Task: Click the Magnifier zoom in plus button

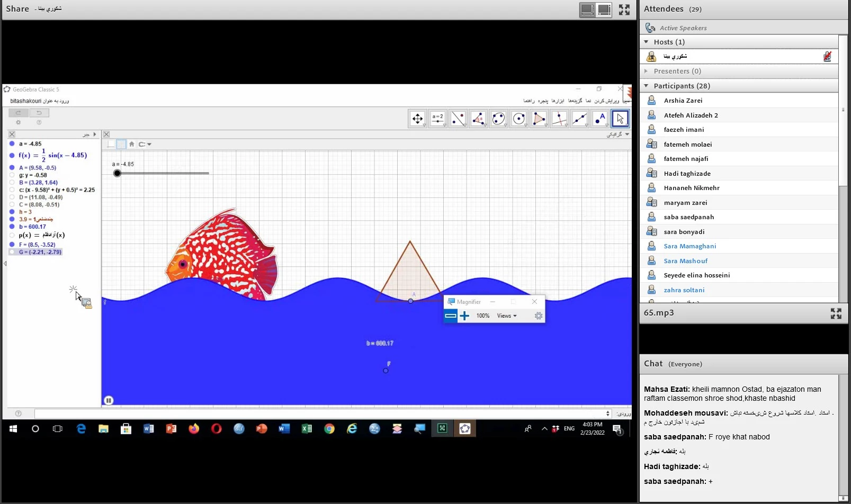Action: point(464,316)
